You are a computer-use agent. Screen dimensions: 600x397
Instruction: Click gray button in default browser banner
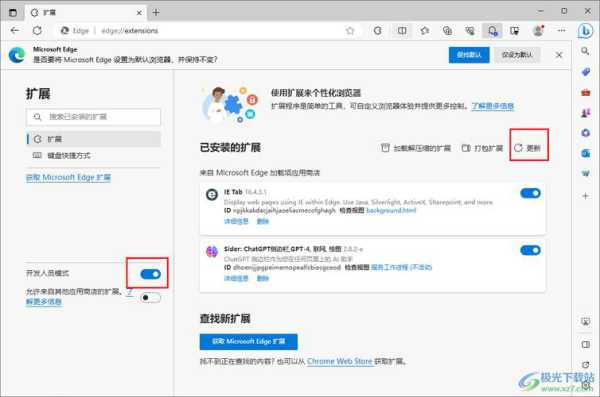click(x=517, y=55)
